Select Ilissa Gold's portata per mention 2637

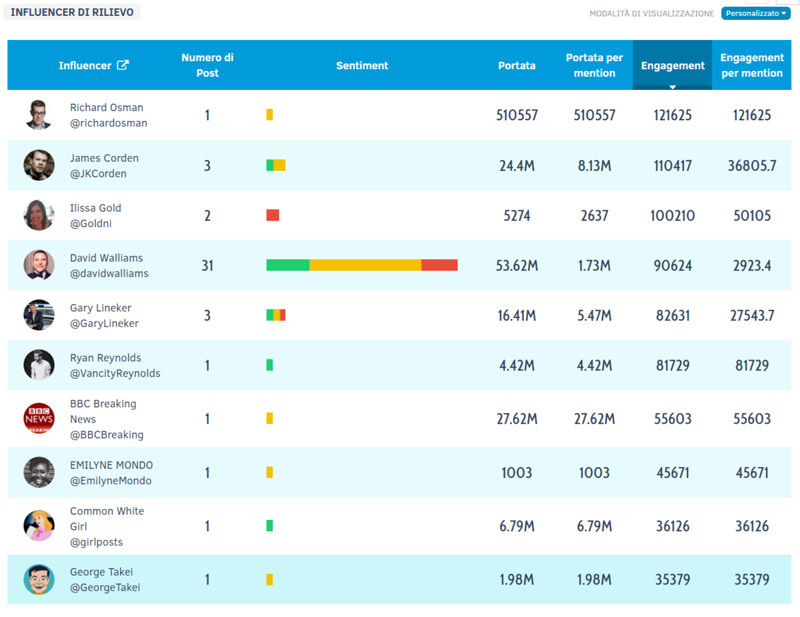(594, 215)
